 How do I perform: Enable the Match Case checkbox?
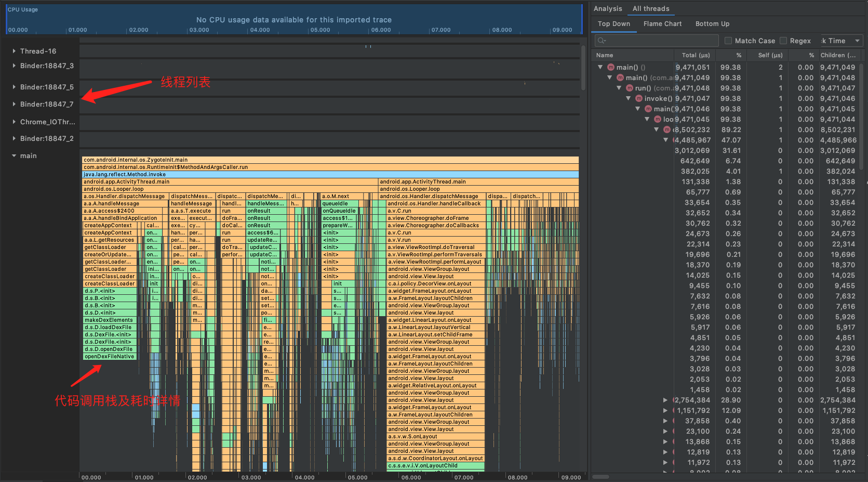[729, 41]
